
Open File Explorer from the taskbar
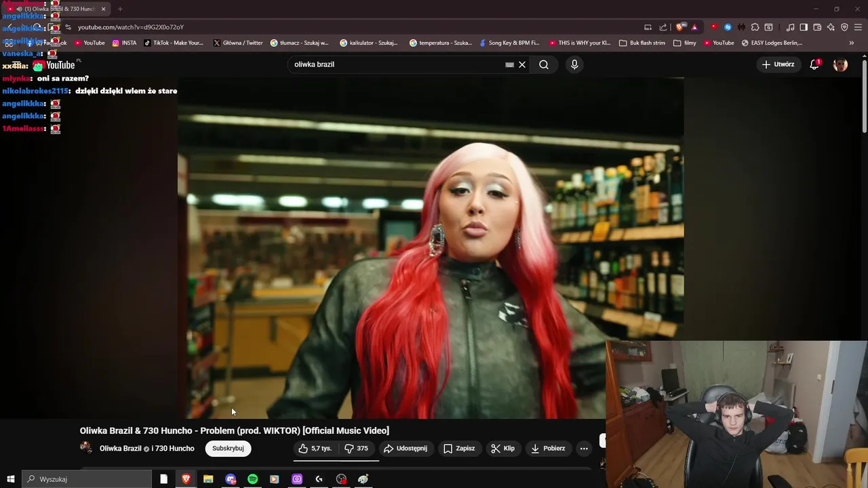click(x=208, y=479)
